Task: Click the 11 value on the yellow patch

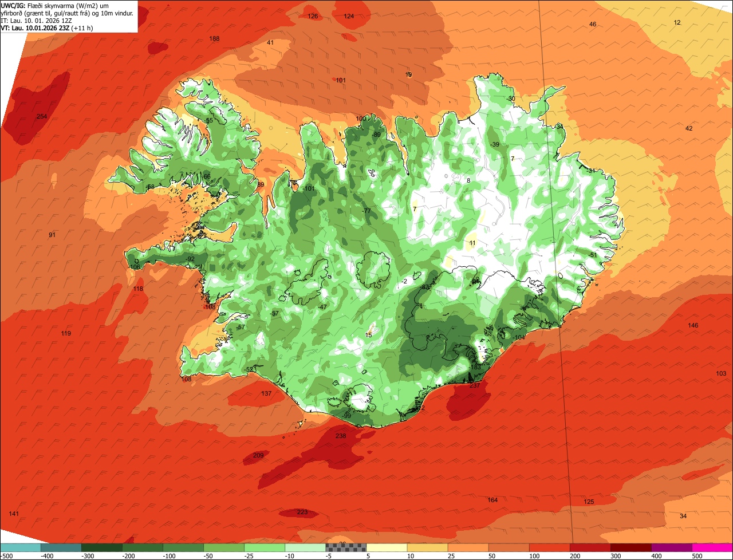Action: pos(472,243)
